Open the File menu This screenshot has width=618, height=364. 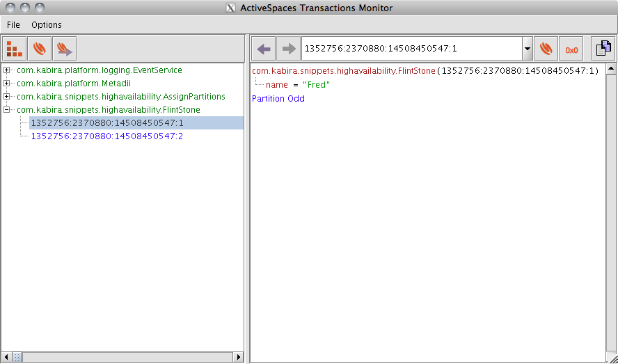pos(13,25)
